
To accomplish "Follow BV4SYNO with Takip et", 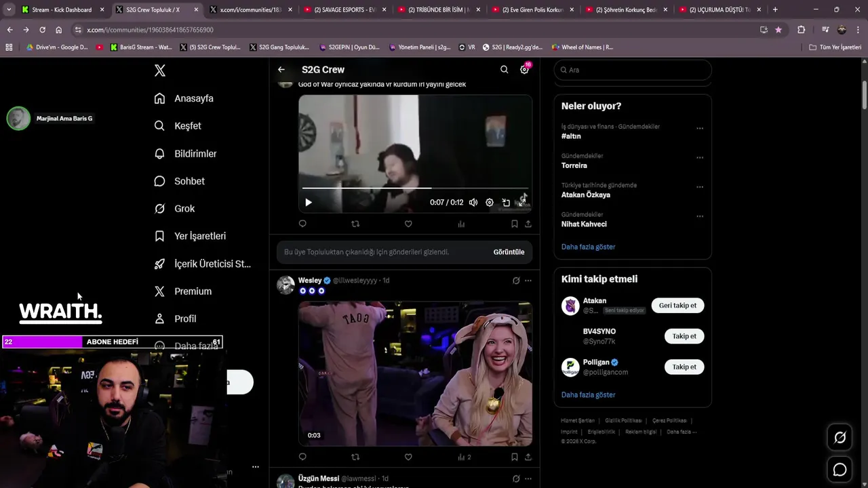I will [x=684, y=336].
